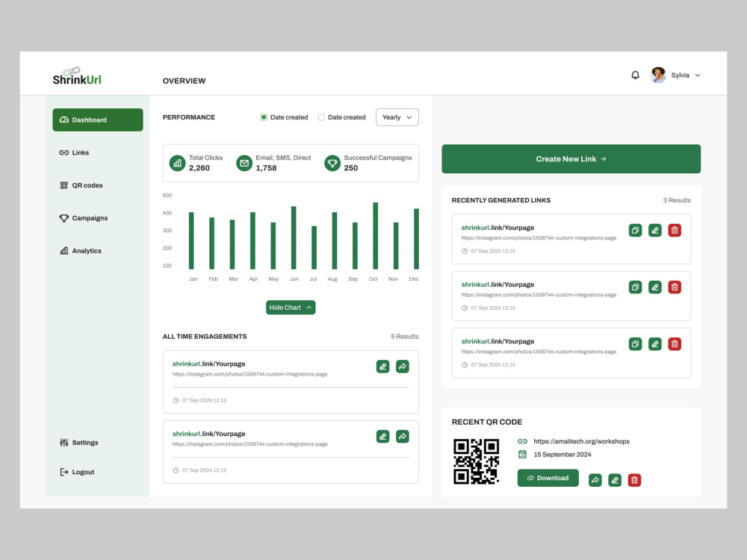Toggle the checked Date created checkbox

(264, 117)
